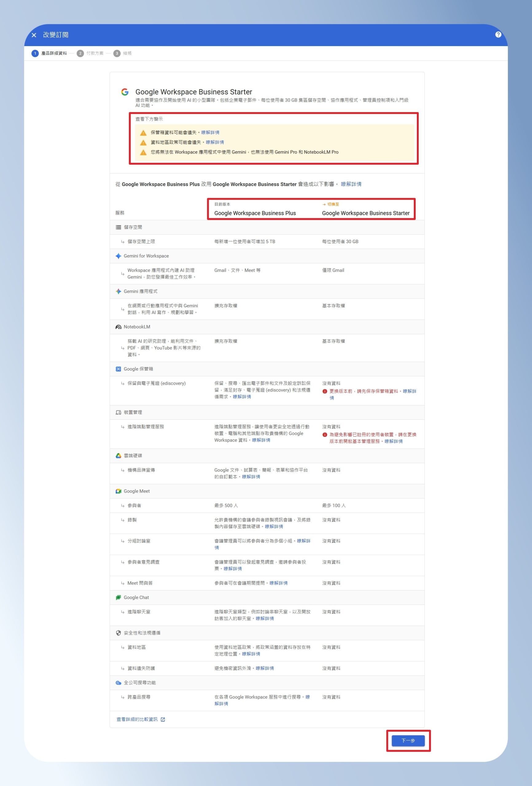The image size is (532, 786).
Task: Click the 最多 500 人 value
Action: click(x=226, y=505)
